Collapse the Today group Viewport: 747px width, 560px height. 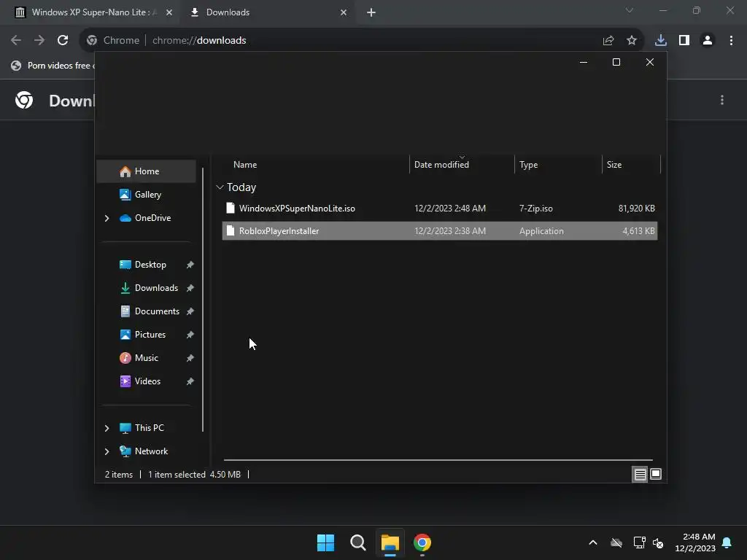click(220, 187)
